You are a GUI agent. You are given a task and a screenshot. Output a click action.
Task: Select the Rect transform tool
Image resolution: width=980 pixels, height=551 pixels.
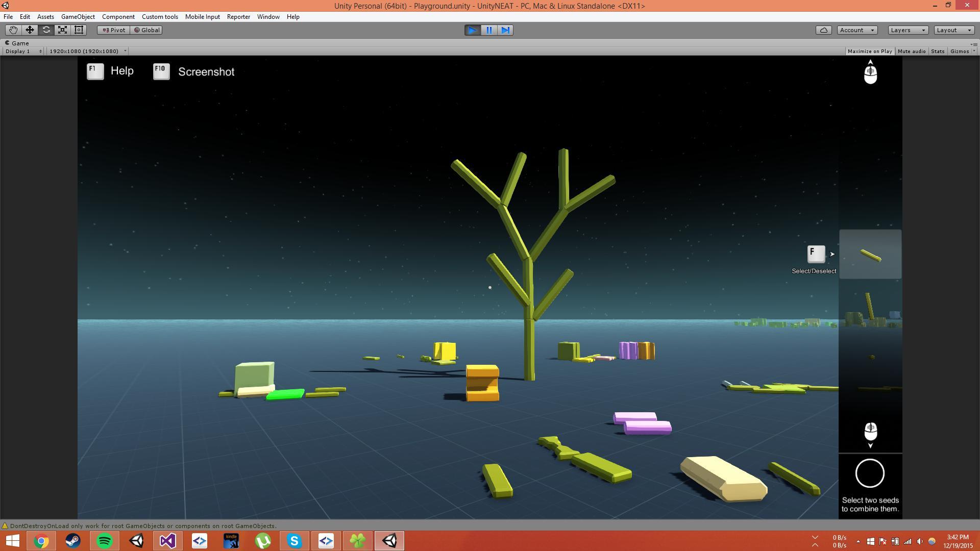79,30
